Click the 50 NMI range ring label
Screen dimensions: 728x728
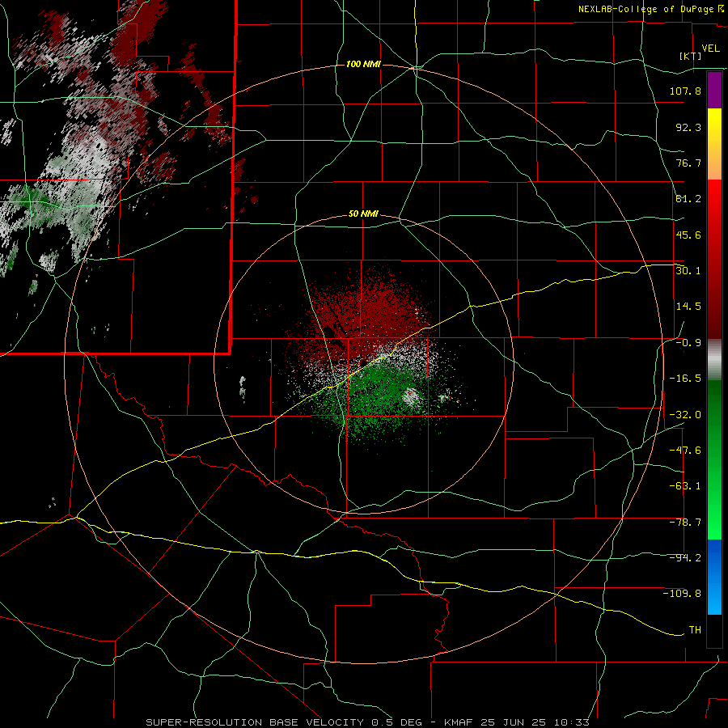(x=363, y=214)
